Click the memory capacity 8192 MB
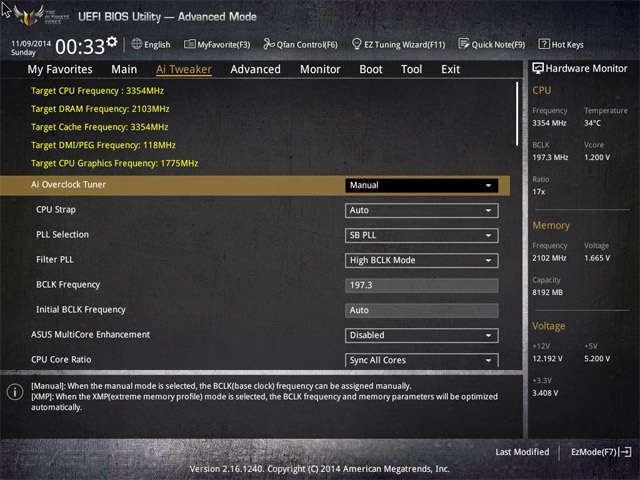Image resolution: width=640 pixels, height=480 pixels. (547, 293)
